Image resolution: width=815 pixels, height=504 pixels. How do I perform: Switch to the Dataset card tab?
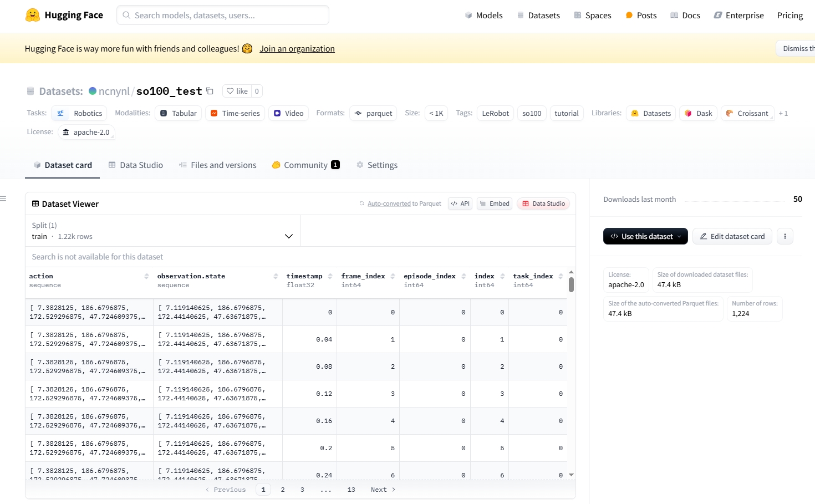coord(62,165)
